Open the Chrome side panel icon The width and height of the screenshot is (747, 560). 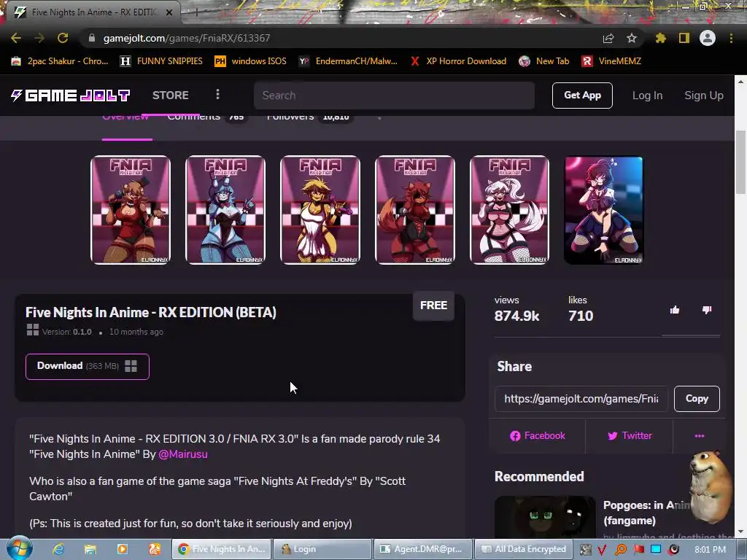click(x=684, y=38)
